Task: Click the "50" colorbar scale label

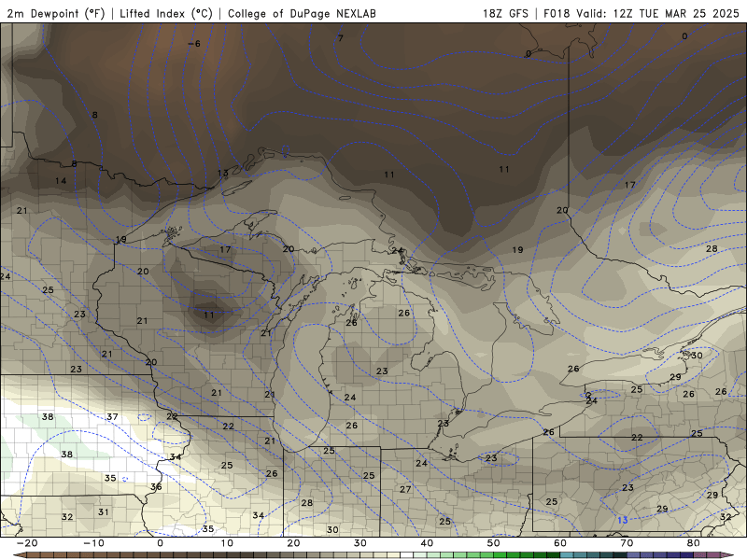Action: (x=494, y=543)
